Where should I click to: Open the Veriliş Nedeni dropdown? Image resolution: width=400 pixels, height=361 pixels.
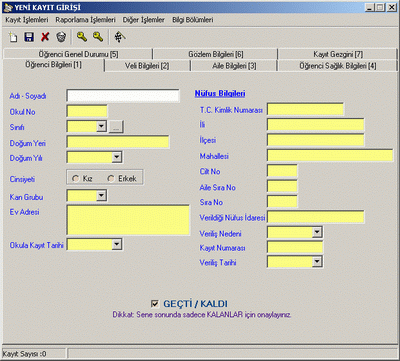click(x=317, y=232)
